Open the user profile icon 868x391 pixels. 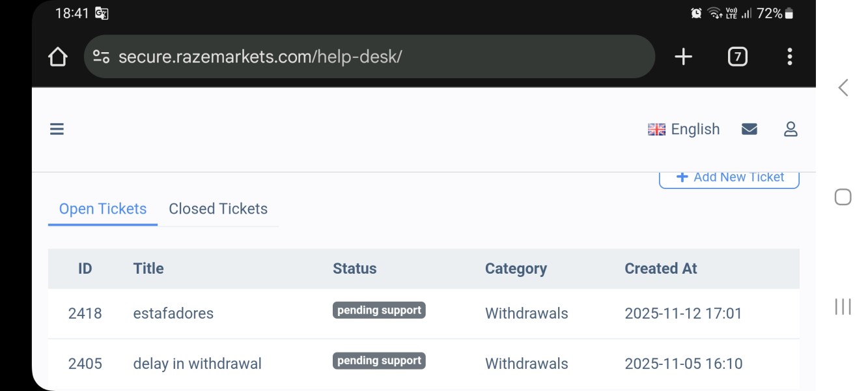pos(791,129)
